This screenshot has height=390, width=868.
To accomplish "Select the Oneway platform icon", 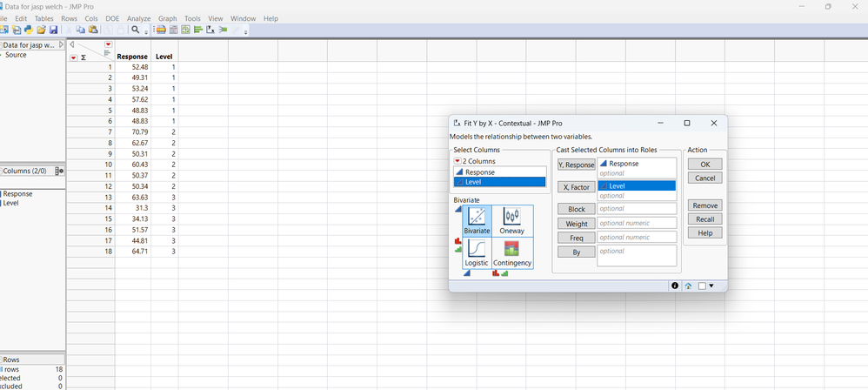I will click(512, 221).
